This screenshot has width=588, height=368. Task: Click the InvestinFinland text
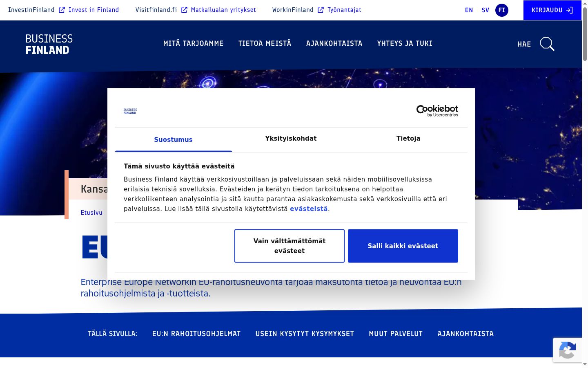31,10
